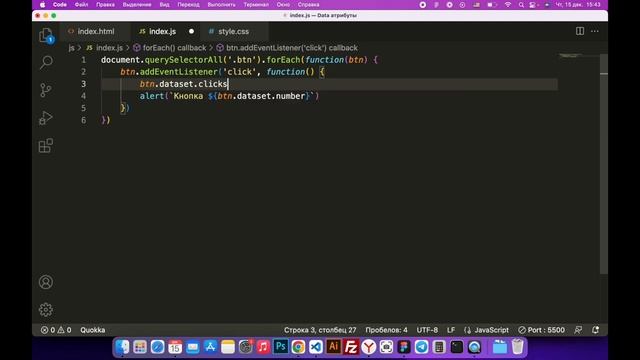This screenshot has width=640, height=360.
Task: Open the editor More Actions menu
Action: (595, 31)
